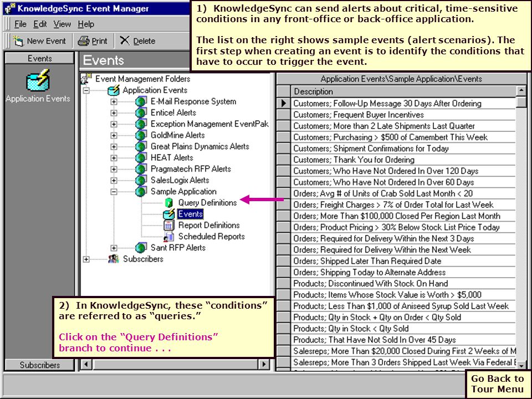Expand the Subscribers tree node
The width and height of the screenshot is (532, 399).
pyautogui.click(x=86, y=259)
